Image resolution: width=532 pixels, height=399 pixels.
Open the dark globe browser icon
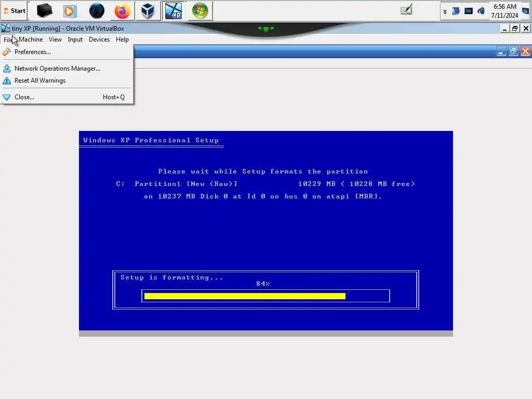[97, 11]
